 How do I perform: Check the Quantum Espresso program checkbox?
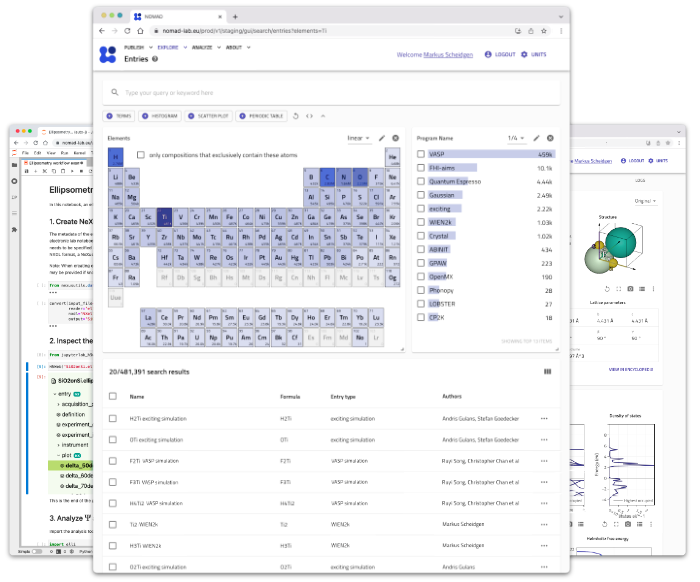[421, 181]
